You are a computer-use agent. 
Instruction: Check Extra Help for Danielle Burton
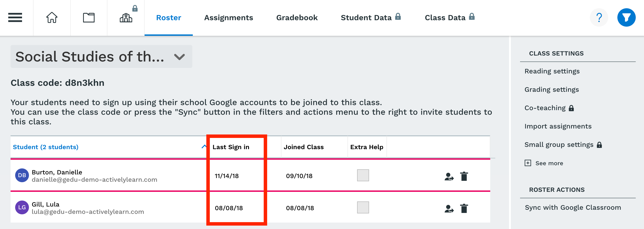pos(363,175)
